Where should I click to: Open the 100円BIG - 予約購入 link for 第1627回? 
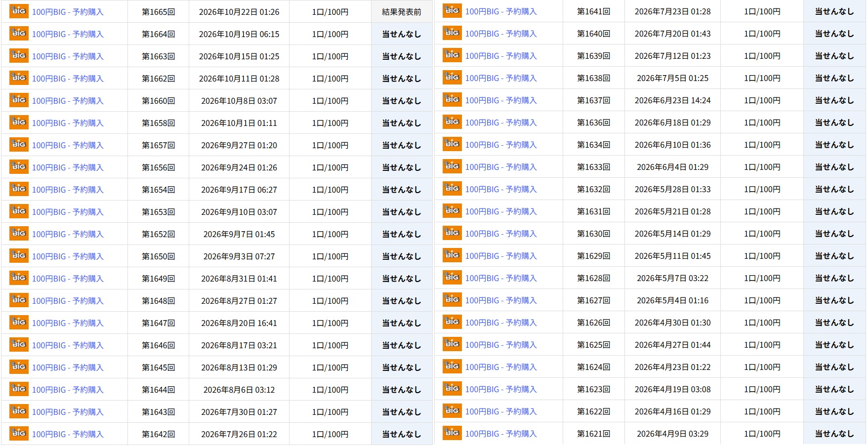[501, 300]
